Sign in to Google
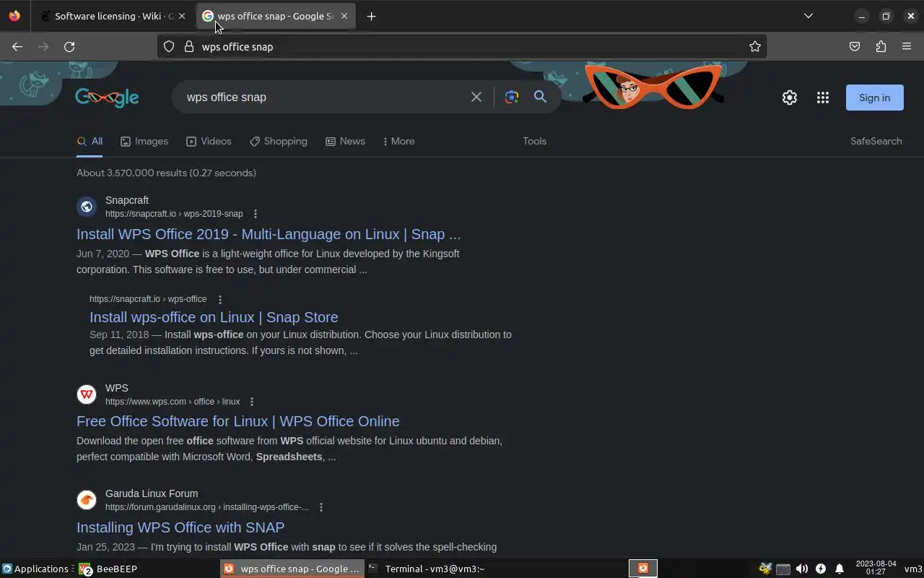 tap(874, 98)
